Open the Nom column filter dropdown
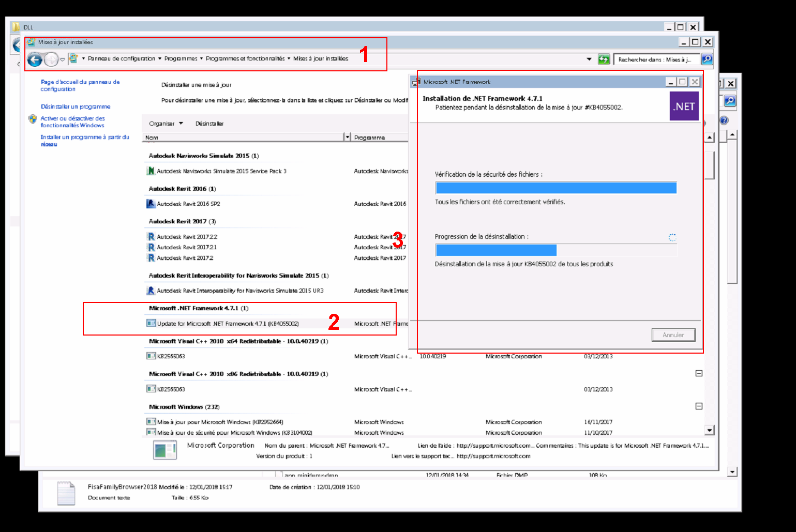796x532 pixels. [347, 138]
